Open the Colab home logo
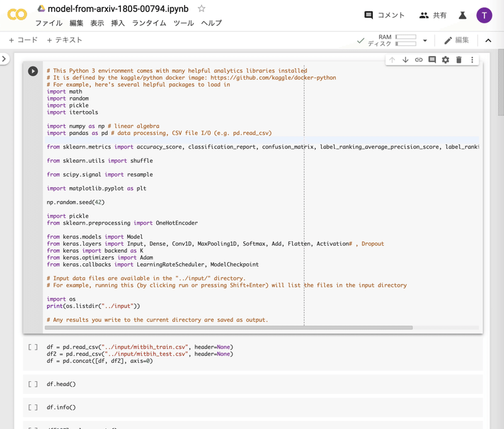Viewport: 504px width, 429px height. coord(17,14)
